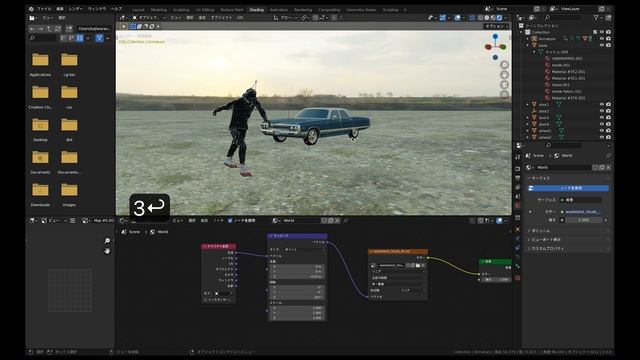Hide the Armature object in viewport

[x=602, y=39]
